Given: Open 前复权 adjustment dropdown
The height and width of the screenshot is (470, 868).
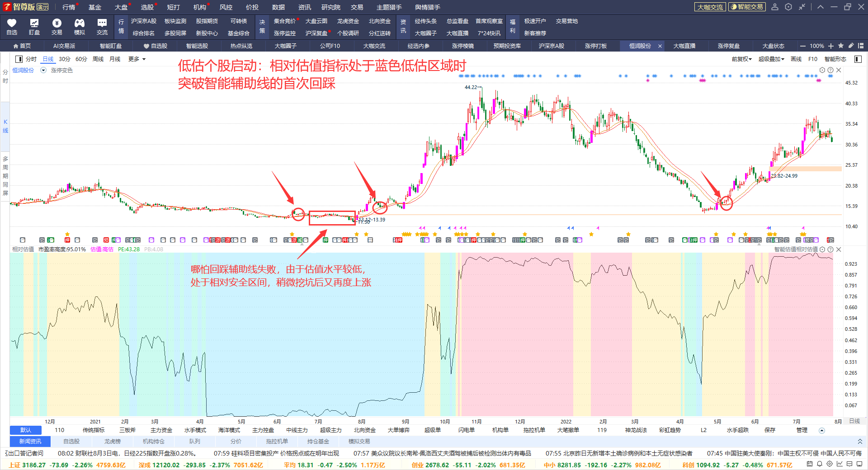Looking at the screenshot, I should 741,59.
